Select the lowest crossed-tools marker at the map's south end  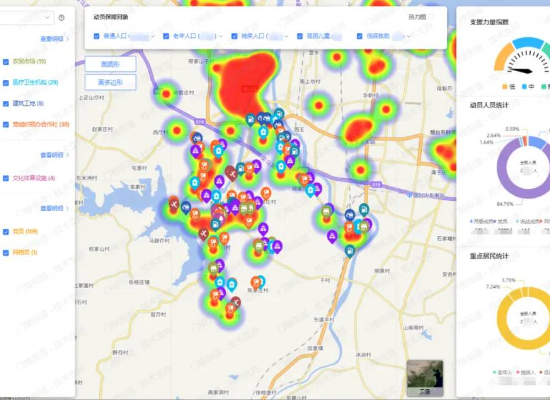click(x=236, y=302)
